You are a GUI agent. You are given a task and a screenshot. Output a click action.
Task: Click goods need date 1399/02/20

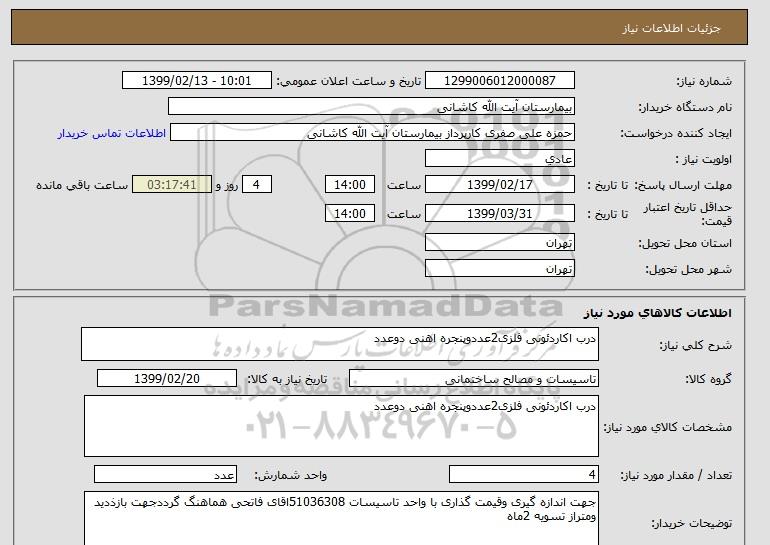(x=167, y=379)
